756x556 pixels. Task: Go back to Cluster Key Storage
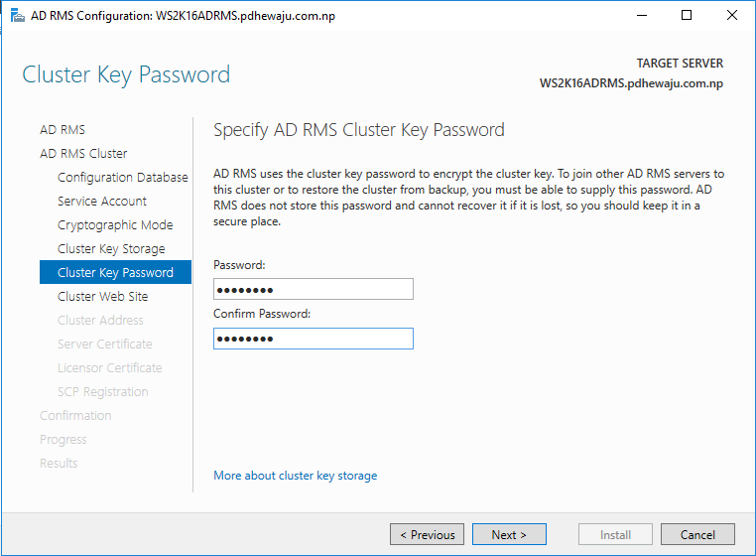(111, 248)
